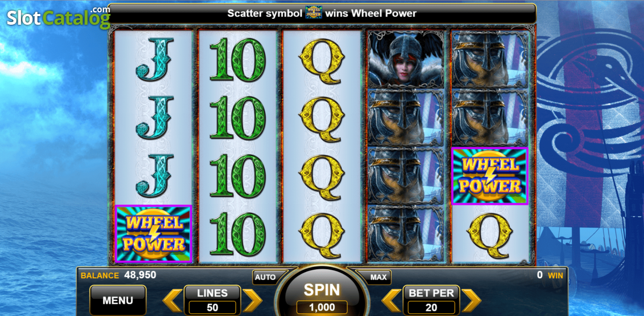This screenshot has height=316, width=644.
Task: Increase lines with the right arrow
Action: [x=252, y=300]
